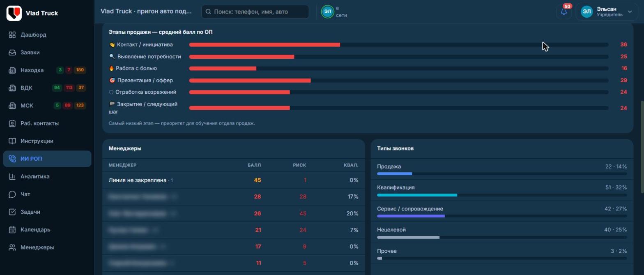Click the Аналитика chart icon

click(x=12, y=176)
